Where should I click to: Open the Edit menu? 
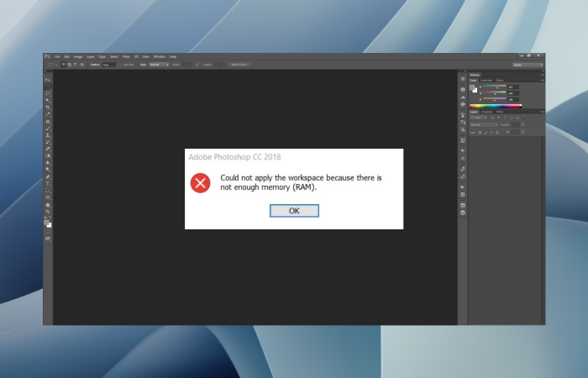pyautogui.click(x=66, y=56)
